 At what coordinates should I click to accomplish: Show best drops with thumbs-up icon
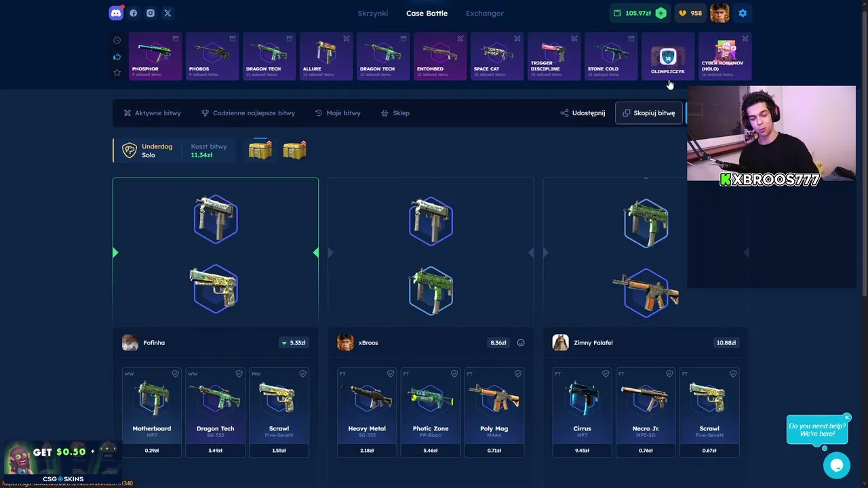pos(117,56)
